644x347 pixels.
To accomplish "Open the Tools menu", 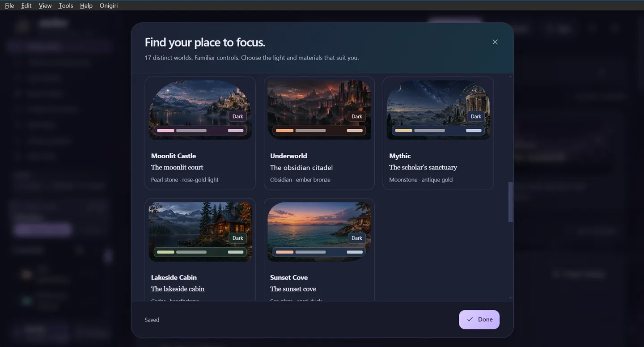I will tap(66, 5).
